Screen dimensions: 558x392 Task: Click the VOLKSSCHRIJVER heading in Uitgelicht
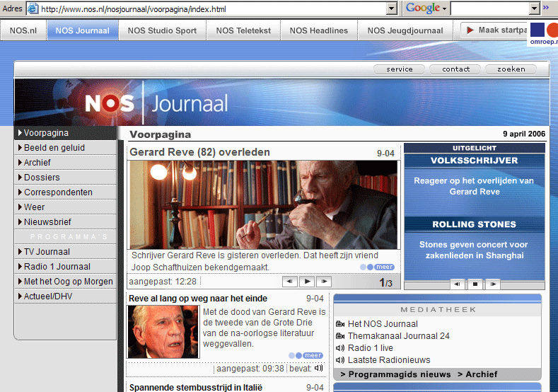[x=474, y=161]
